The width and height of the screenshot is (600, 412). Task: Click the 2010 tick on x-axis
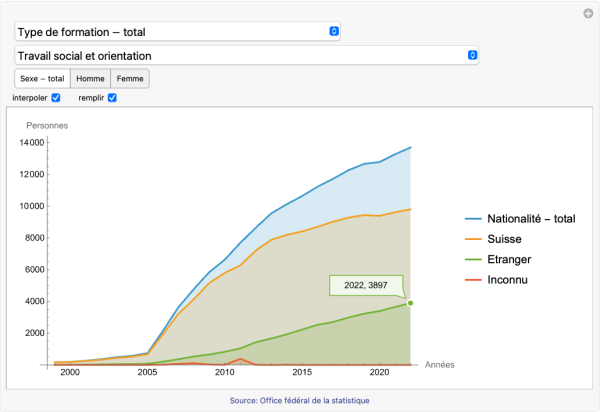(224, 373)
